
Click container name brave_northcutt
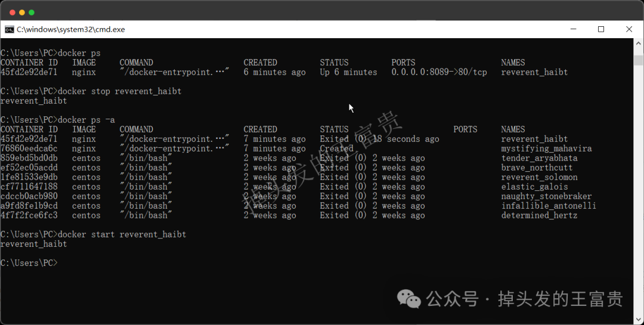click(x=537, y=168)
